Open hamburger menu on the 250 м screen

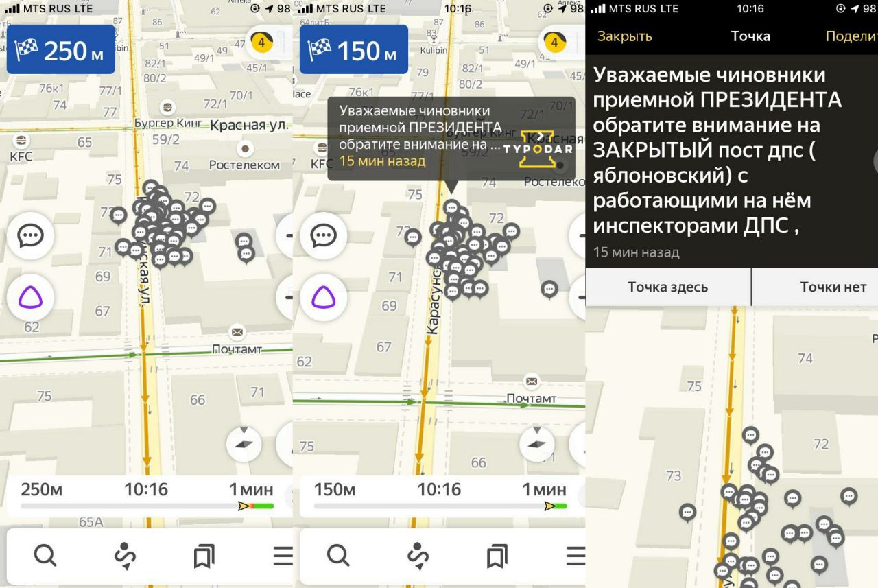tap(283, 555)
